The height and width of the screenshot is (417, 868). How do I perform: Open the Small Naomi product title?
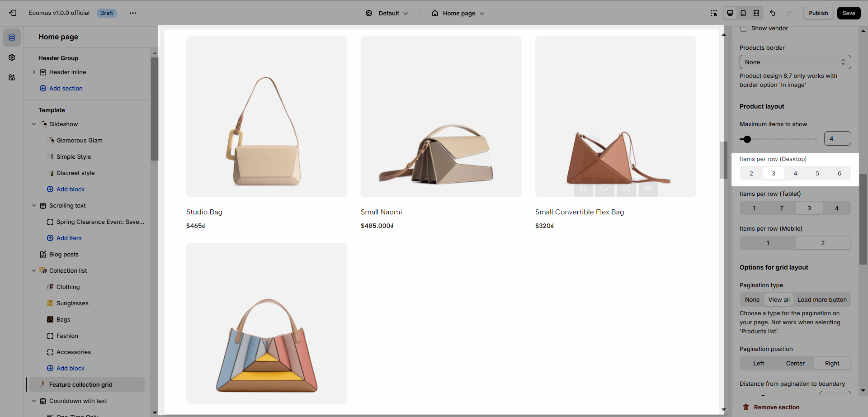click(x=381, y=212)
